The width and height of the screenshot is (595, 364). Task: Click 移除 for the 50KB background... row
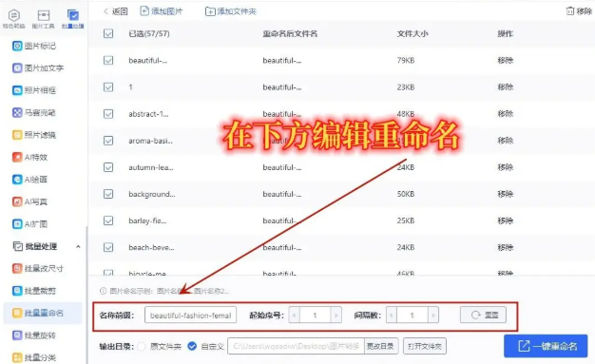pos(506,194)
